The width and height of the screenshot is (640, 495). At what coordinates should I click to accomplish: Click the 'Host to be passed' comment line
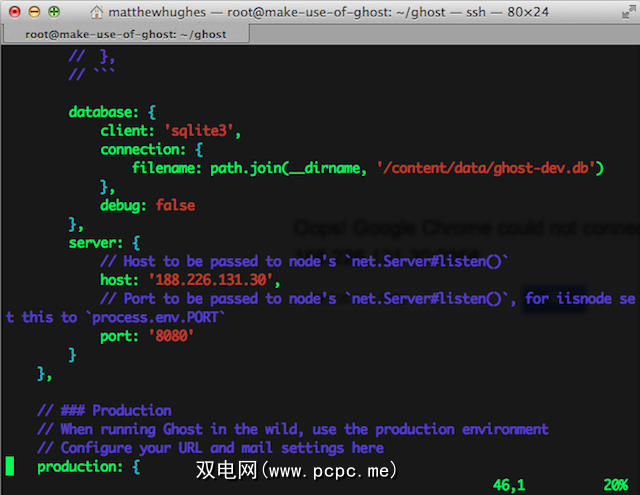coord(304,261)
